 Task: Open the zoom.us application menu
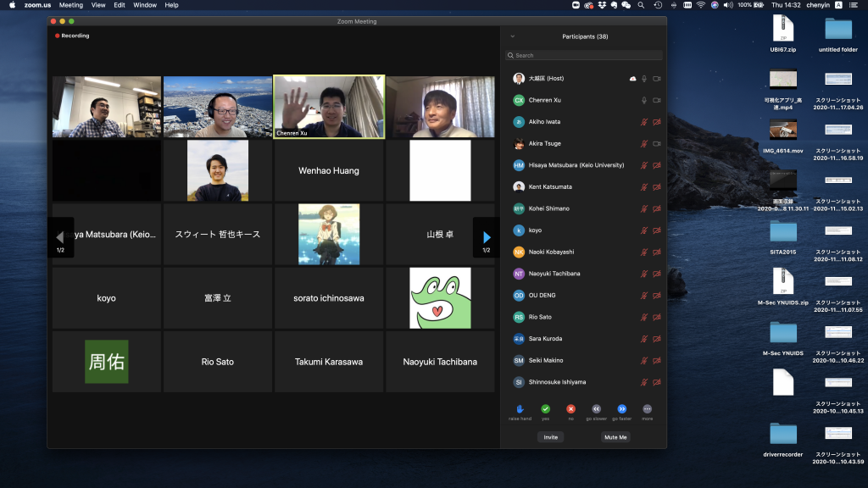pos(37,5)
